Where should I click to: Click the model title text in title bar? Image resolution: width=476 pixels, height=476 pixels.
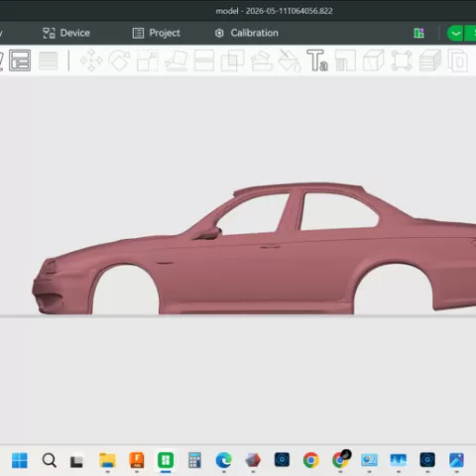coord(274,11)
